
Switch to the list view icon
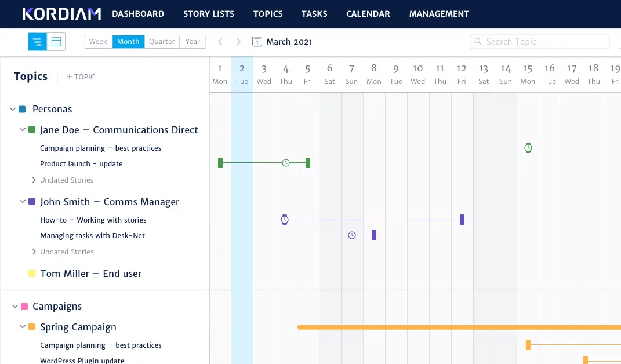tap(55, 41)
